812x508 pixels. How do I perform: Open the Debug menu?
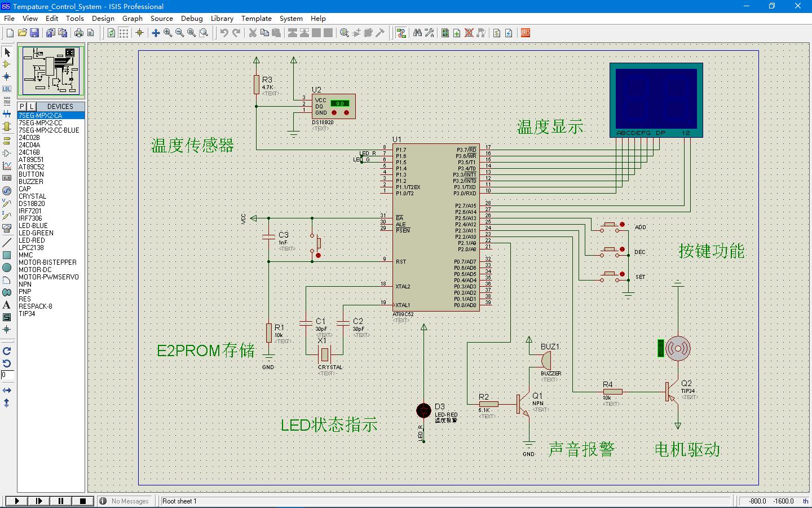[192, 18]
